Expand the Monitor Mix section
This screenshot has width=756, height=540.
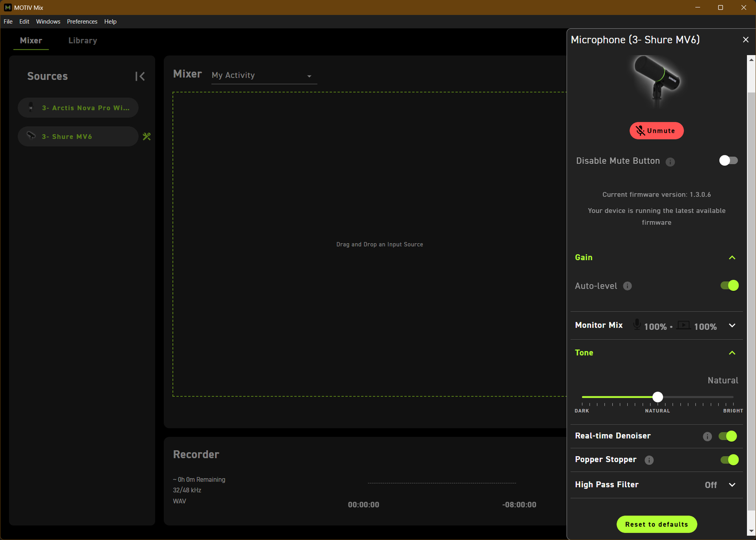pos(732,326)
